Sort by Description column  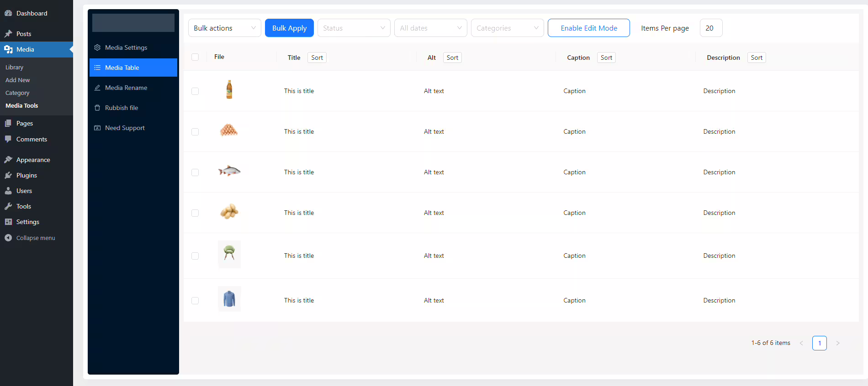pyautogui.click(x=757, y=57)
